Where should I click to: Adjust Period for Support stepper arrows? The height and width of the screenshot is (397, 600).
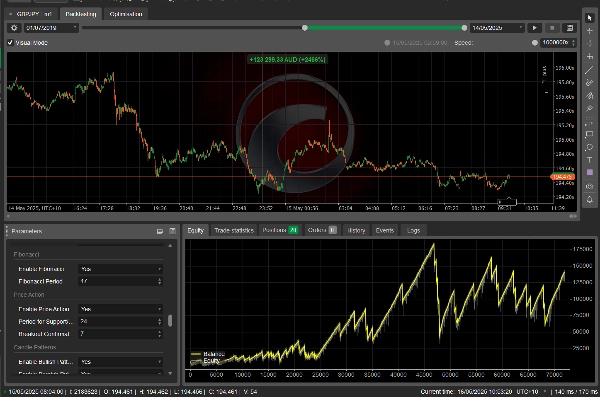coord(160,322)
